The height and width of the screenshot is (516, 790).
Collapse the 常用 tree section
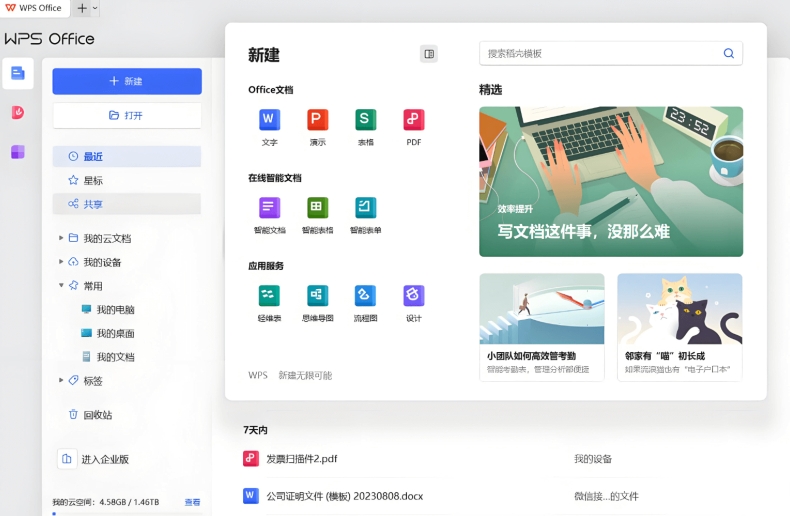pyautogui.click(x=61, y=286)
